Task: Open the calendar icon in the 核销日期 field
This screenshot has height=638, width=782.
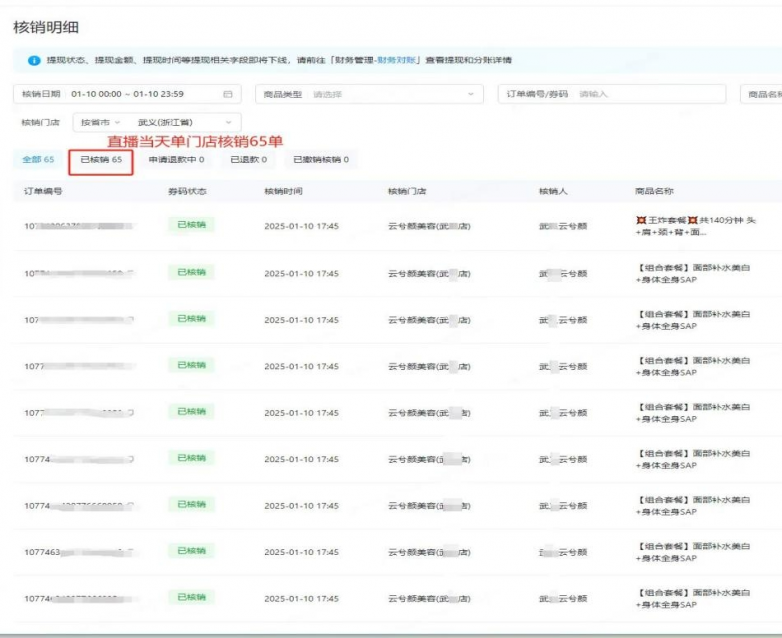Action: 227,94
